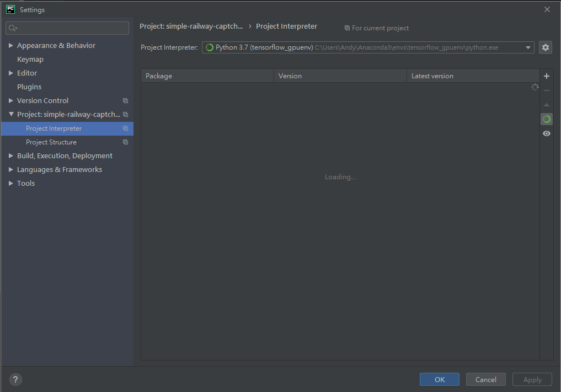This screenshot has width=561, height=392.
Task: Click the Cancel button
Action: pyautogui.click(x=485, y=379)
